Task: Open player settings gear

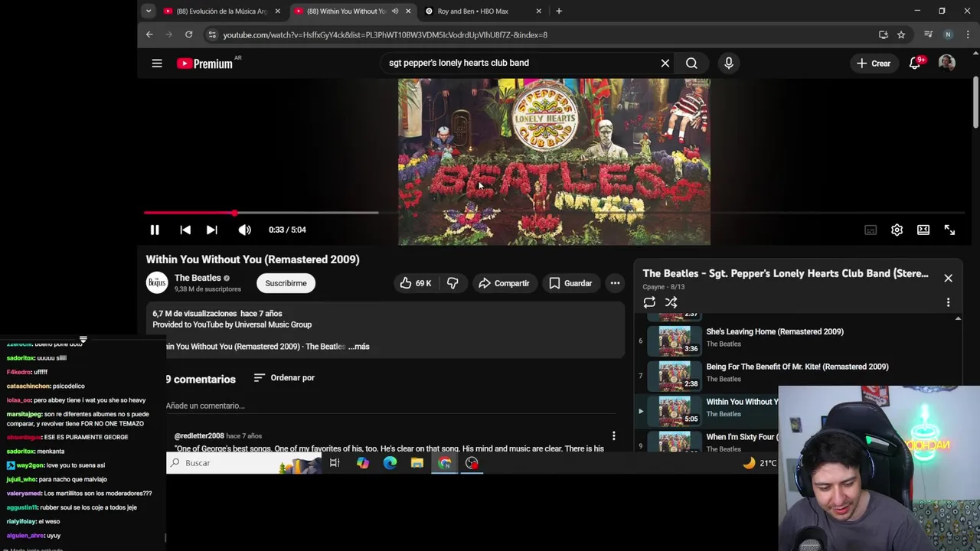Action: tap(897, 230)
